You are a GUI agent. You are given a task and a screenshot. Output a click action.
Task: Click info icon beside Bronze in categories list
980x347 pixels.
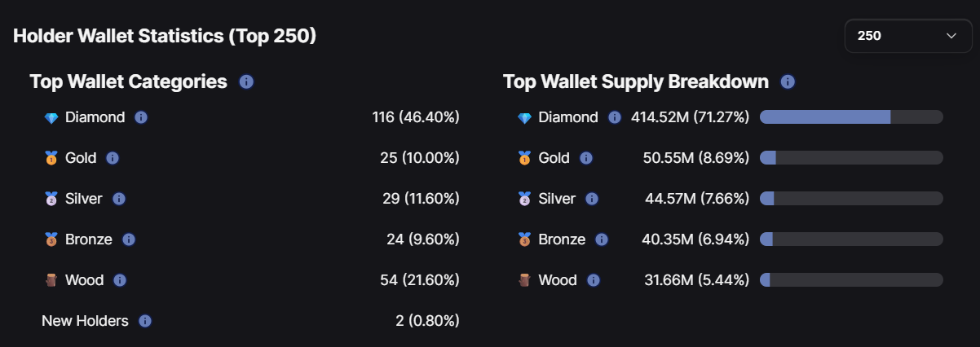(129, 239)
